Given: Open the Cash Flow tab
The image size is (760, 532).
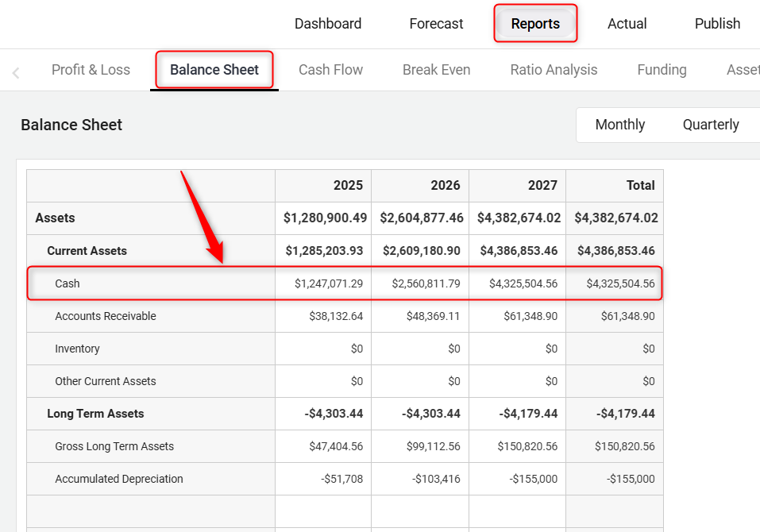Looking at the screenshot, I should (330, 70).
